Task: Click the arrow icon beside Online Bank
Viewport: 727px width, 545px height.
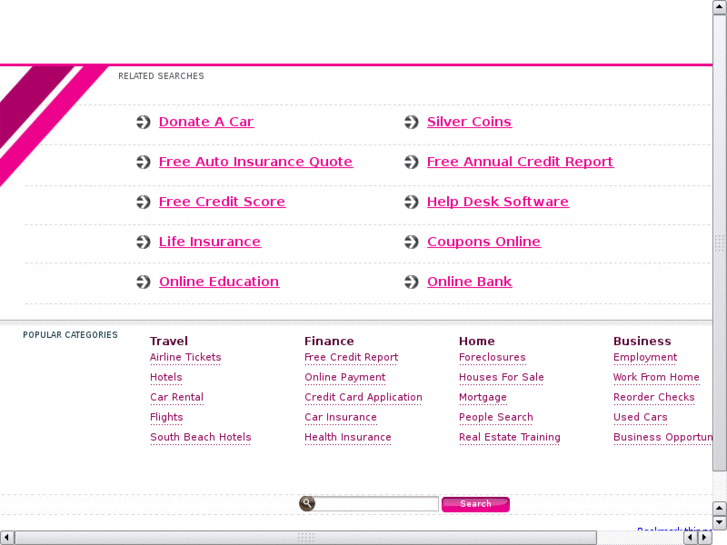Action: [411, 282]
